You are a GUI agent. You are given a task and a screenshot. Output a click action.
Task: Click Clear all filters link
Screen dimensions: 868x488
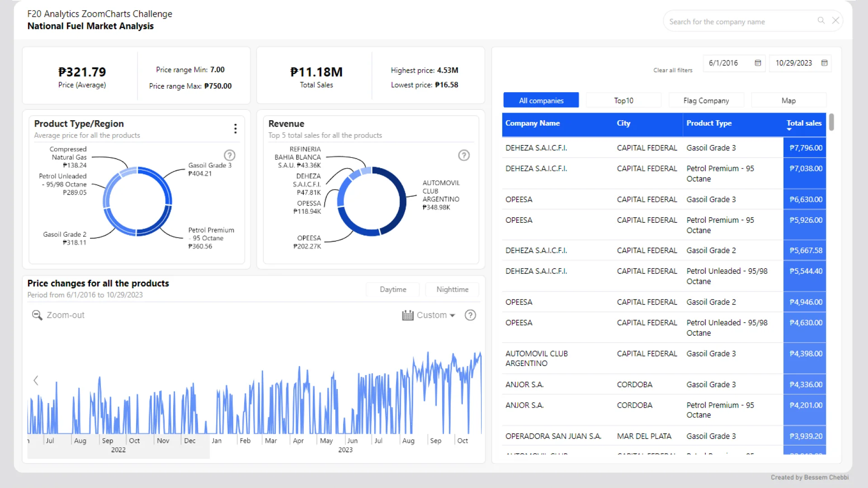pos(673,70)
